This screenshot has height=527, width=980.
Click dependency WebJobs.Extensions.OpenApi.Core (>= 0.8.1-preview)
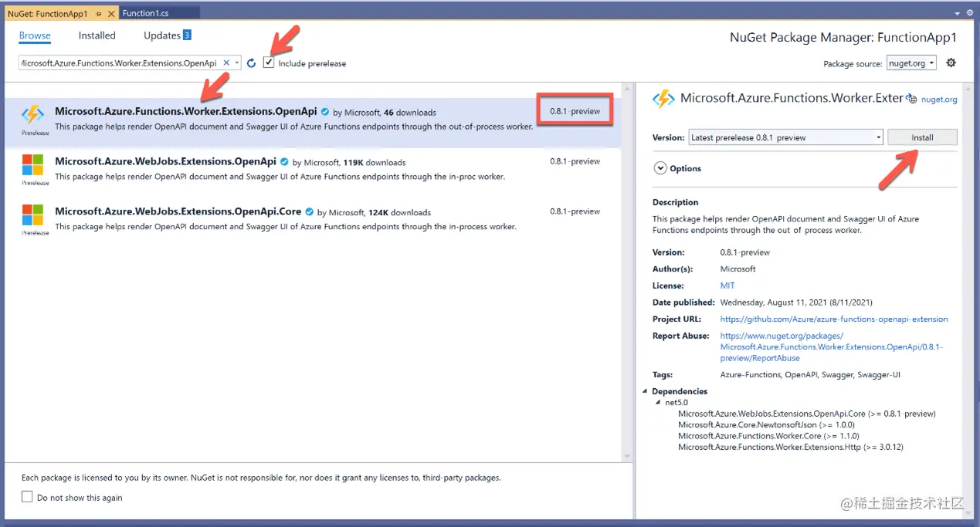[x=806, y=414]
